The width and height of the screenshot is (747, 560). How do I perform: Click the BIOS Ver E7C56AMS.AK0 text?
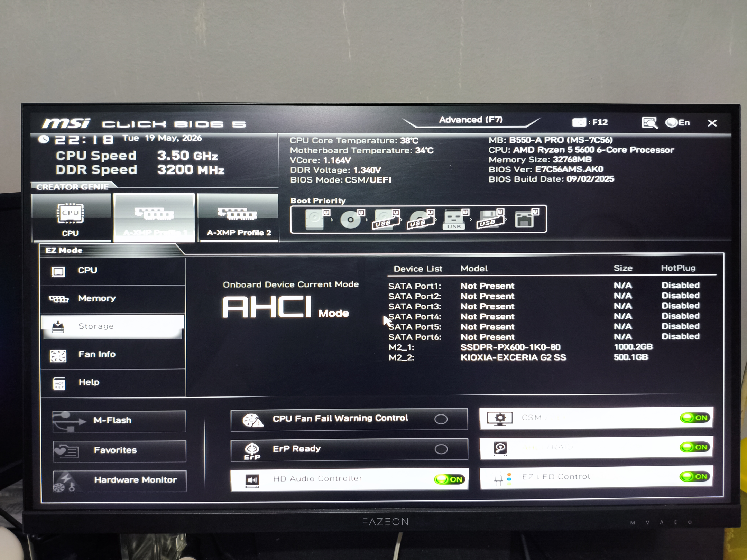(546, 169)
